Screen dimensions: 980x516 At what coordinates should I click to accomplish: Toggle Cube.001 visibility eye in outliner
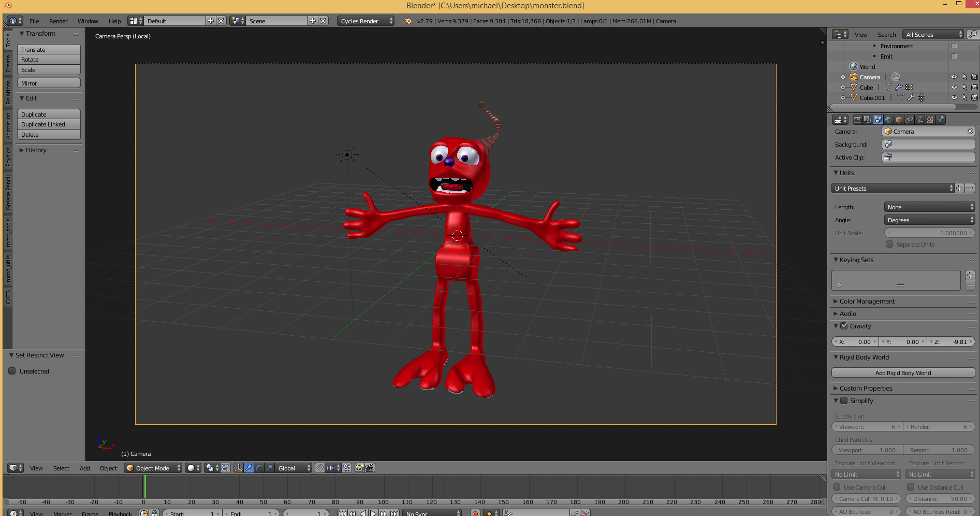tap(954, 97)
